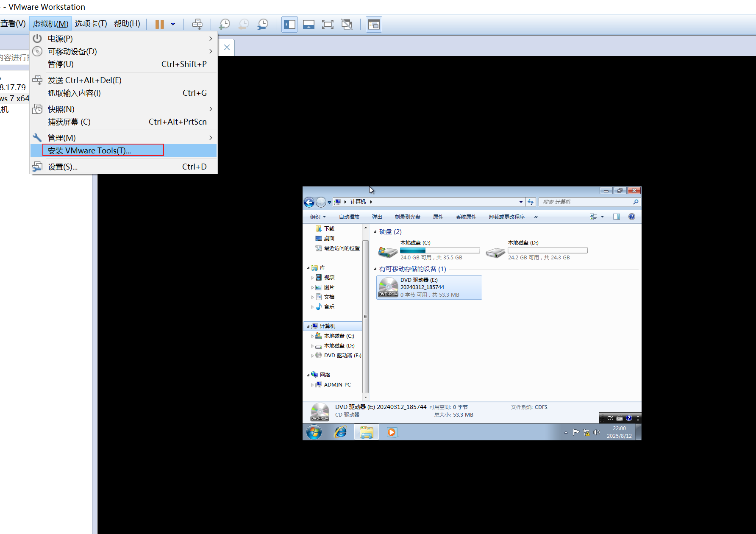This screenshot has width=756, height=534.
Task: Collapse the 网络 tree node
Action: click(x=308, y=375)
